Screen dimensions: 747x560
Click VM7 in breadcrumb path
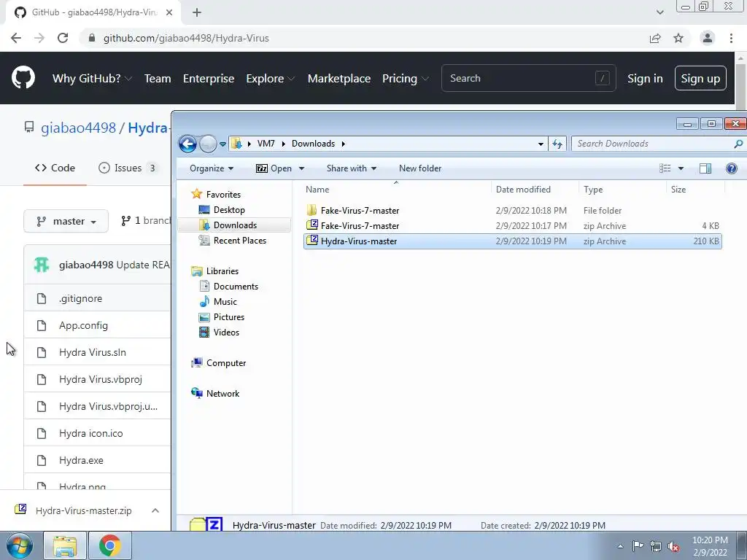pyautogui.click(x=266, y=144)
